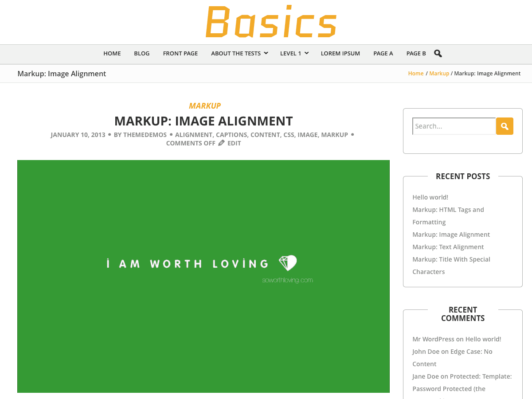532x399 pixels.
Task: Open the CSS tag link
Action: [x=288, y=134]
